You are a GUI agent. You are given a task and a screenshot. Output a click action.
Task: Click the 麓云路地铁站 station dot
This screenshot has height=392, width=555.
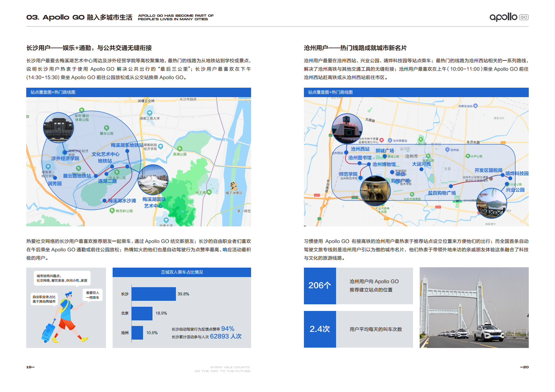point(96,176)
